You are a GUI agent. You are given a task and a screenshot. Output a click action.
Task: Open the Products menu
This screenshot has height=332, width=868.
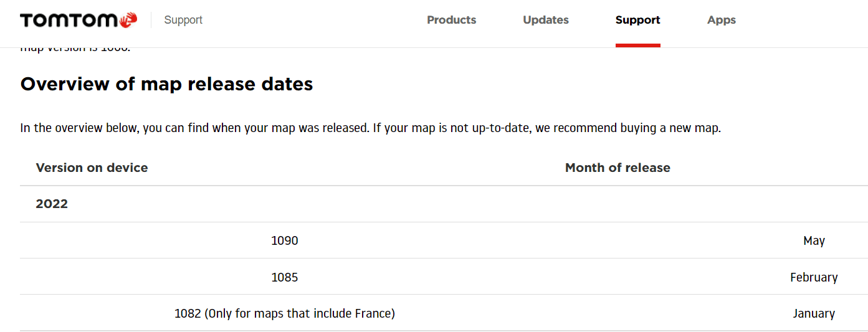pyautogui.click(x=451, y=20)
